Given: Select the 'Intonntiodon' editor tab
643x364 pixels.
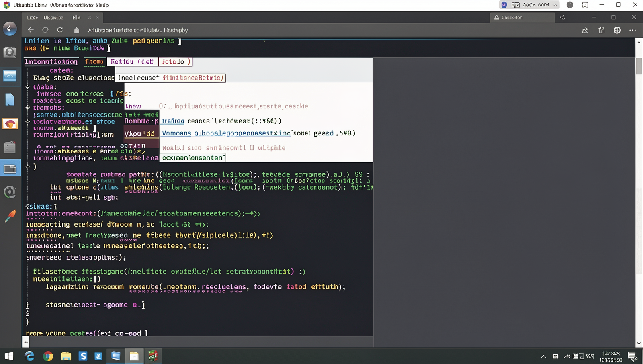Looking at the screenshot, I should 51,61.
